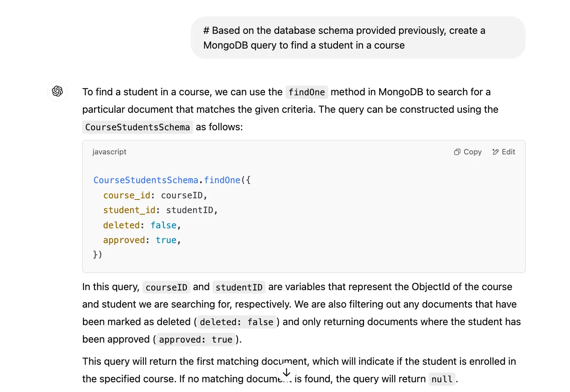
Task: Click the inline courseID code tag
Action: (x=166, y=287)
